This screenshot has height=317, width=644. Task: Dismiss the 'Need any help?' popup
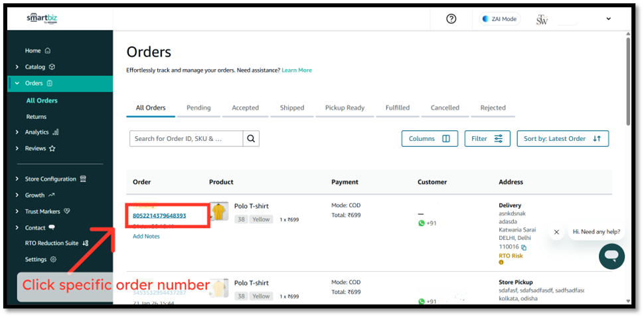tap(556, 232)
